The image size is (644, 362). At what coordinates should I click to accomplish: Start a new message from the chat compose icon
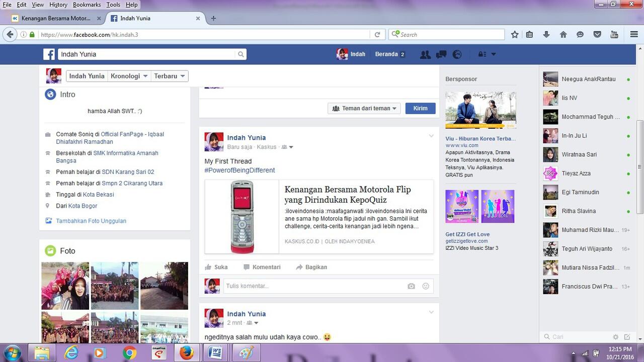click(x=627, y=337)
